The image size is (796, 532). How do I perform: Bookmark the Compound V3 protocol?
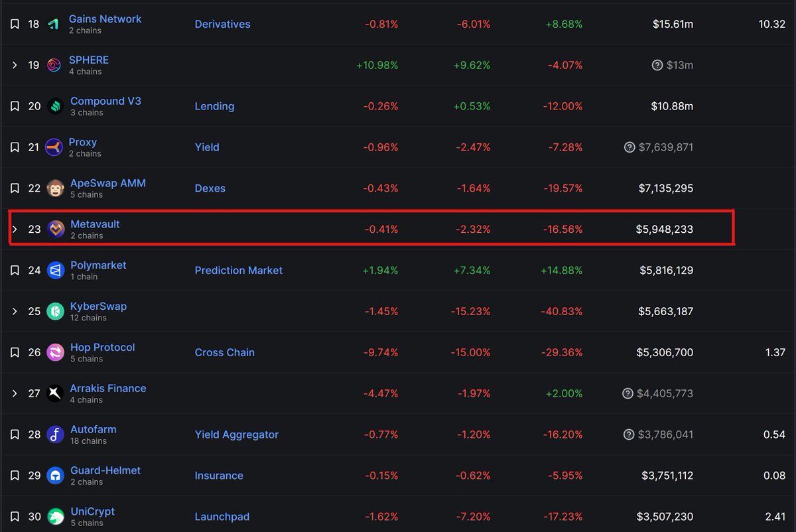click(15, 106)
